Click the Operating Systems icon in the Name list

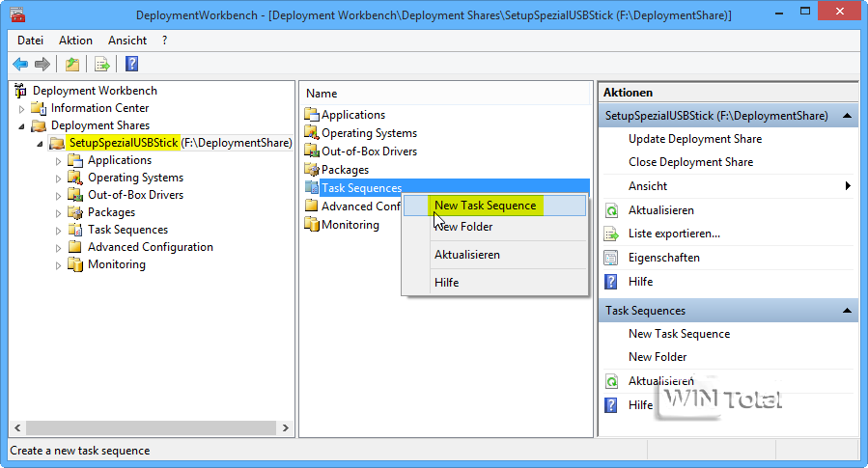pos(312,133)
